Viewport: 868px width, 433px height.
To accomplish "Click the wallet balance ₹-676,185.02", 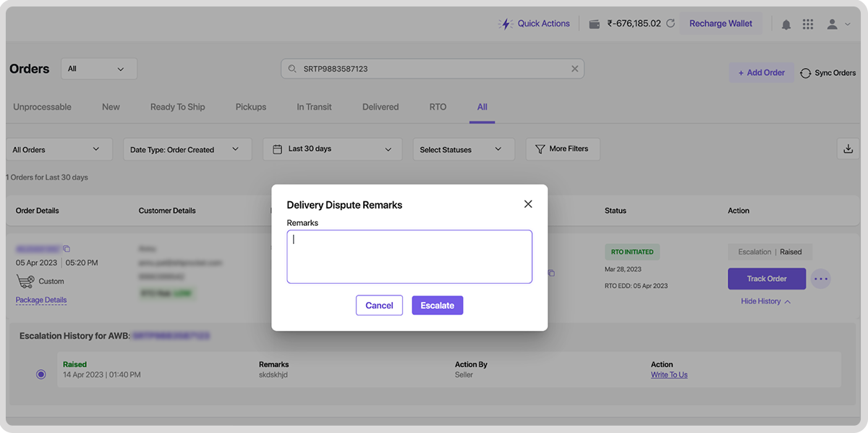I will [634, 23].
